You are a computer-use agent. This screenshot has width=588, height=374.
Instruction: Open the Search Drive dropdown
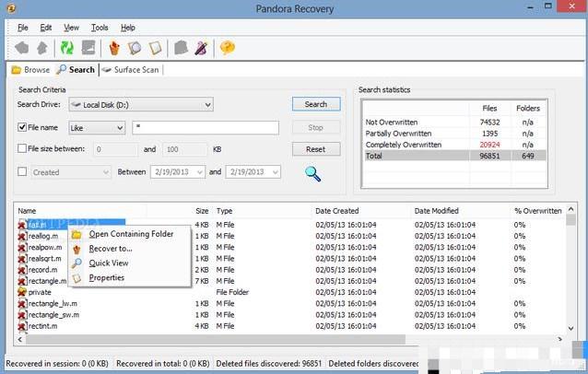tap(141, 105)
